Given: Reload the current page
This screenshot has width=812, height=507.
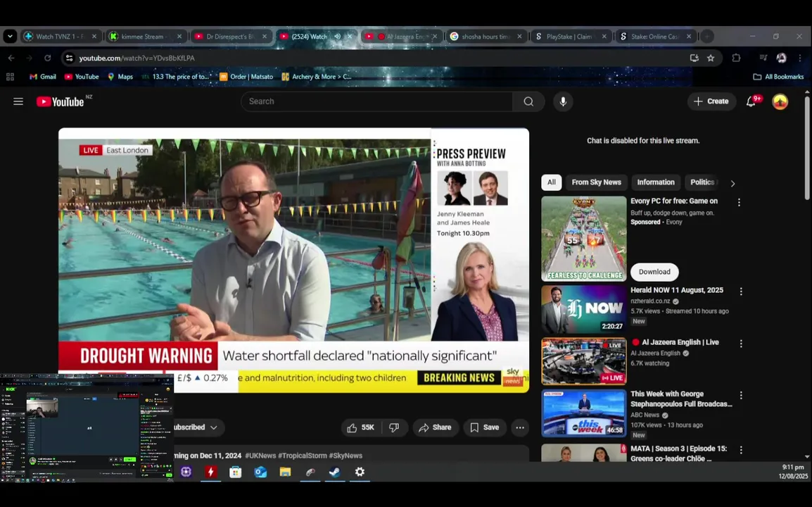Looking at the screenshot, I should click(x=48, y=58).
